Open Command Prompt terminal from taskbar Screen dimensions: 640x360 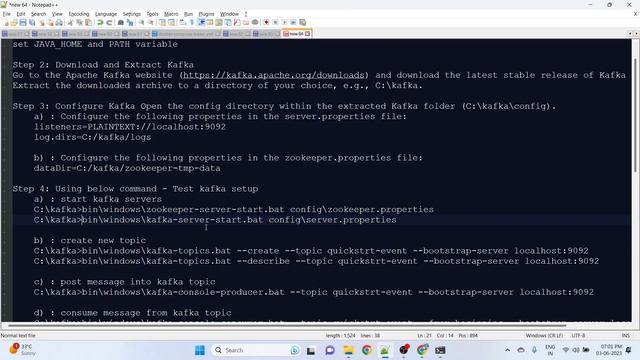coord(440,350)
